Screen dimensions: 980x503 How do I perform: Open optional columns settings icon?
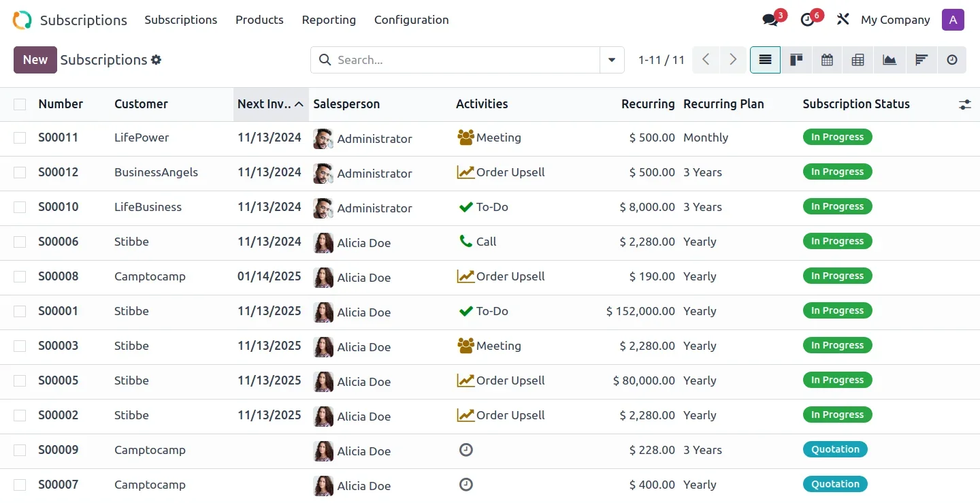click(x=964, y=105)
